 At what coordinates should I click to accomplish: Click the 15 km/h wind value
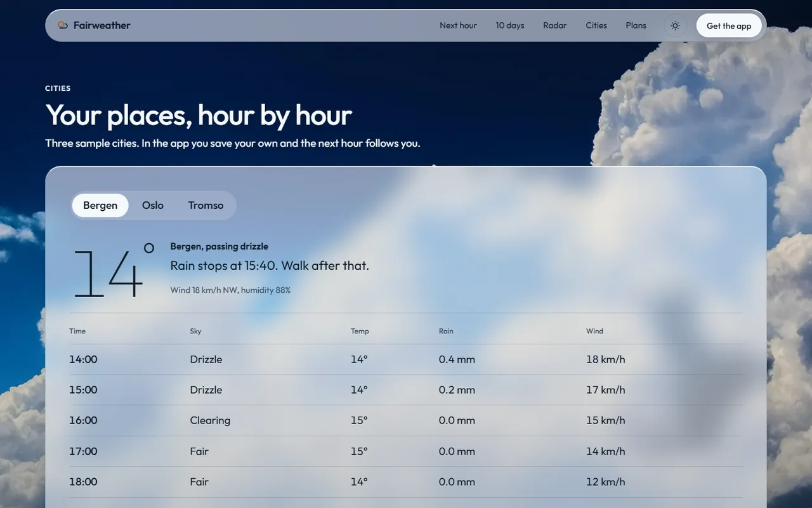[605, 420]
